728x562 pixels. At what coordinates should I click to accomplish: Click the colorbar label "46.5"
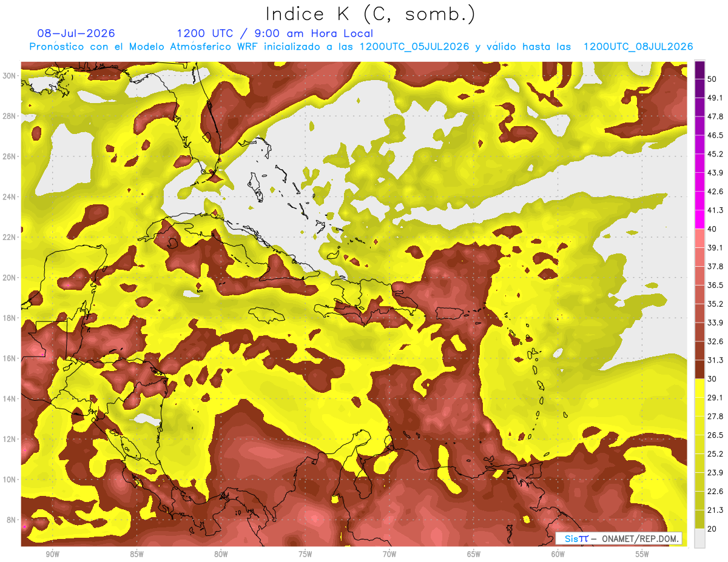click(x=715, y=135)
